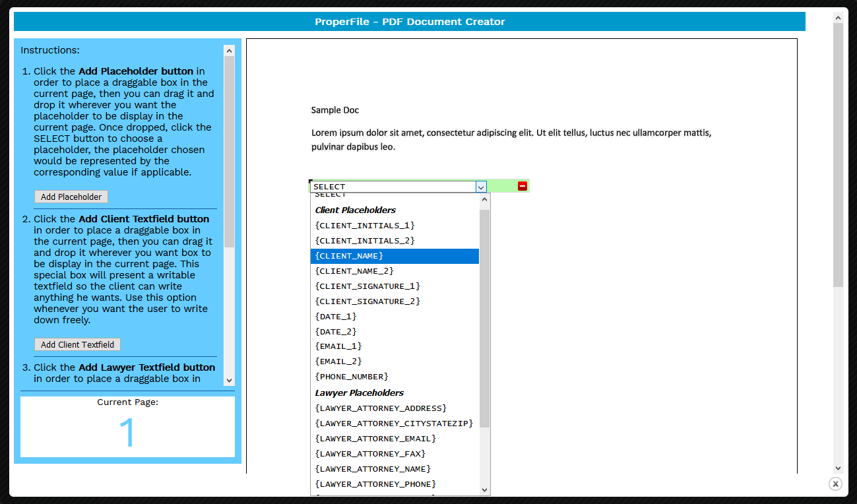Click the 'Instructions:' heading
Image resolution: width=857 pixels, height=504 pixels.
coord(50,50)
